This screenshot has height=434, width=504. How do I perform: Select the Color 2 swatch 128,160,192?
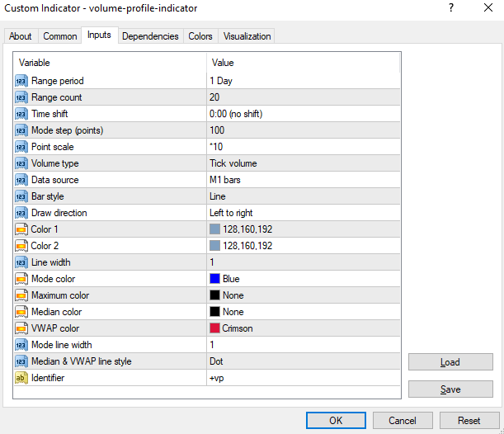(x=214, y=246)
